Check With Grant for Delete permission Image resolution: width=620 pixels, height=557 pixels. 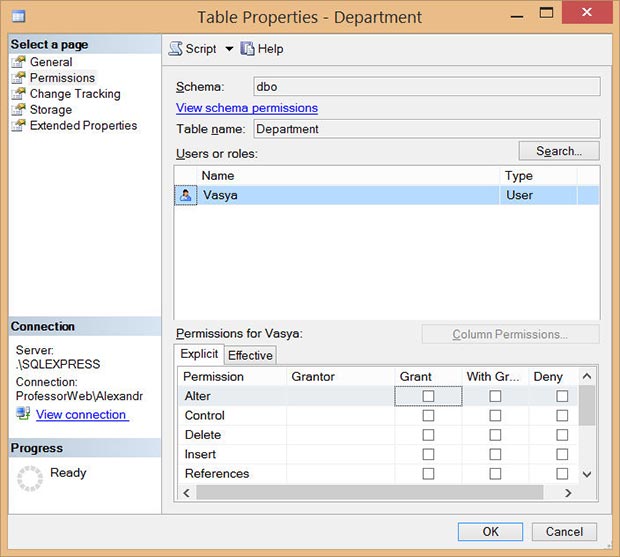coord(495,435)
